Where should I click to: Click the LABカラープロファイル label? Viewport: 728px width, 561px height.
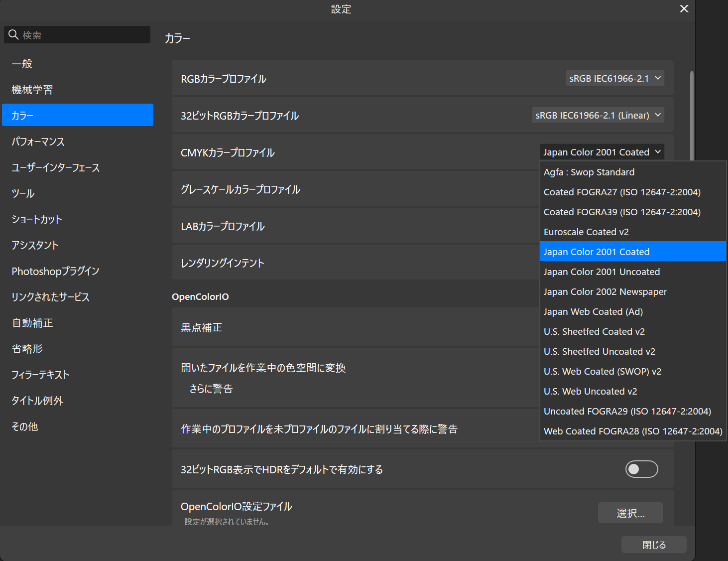[223, 226]
